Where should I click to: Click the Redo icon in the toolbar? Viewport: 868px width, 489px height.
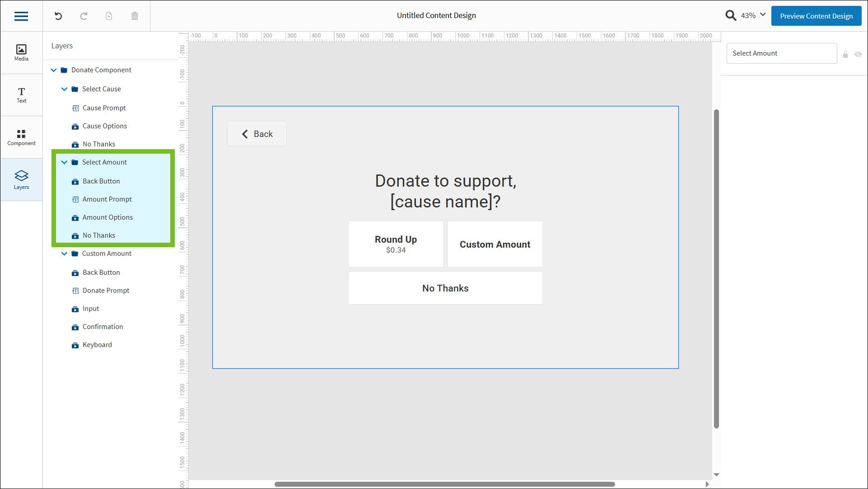tap(84, 16)
